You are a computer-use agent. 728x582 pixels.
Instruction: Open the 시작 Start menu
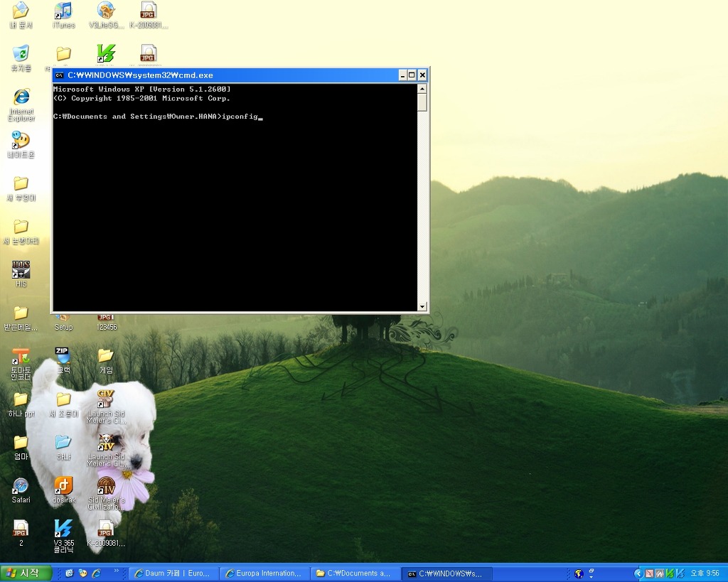click(26, 573)
